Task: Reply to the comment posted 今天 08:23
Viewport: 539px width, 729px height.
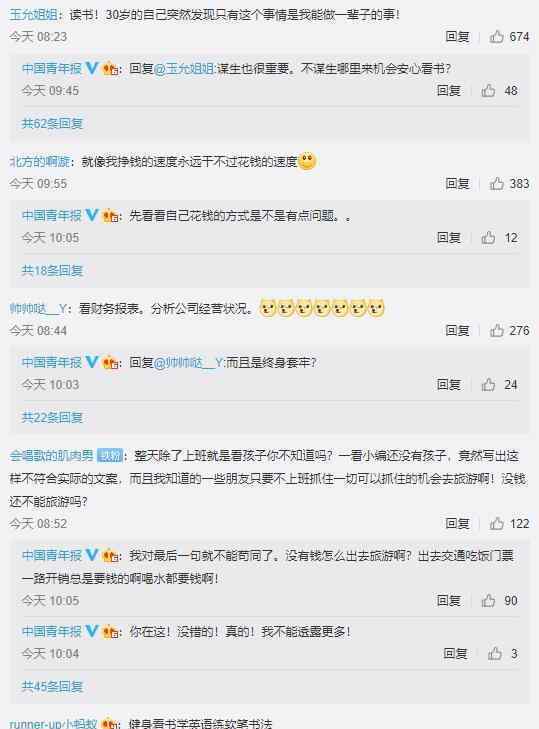Action: pyautogui.click(x=457, y=37)
